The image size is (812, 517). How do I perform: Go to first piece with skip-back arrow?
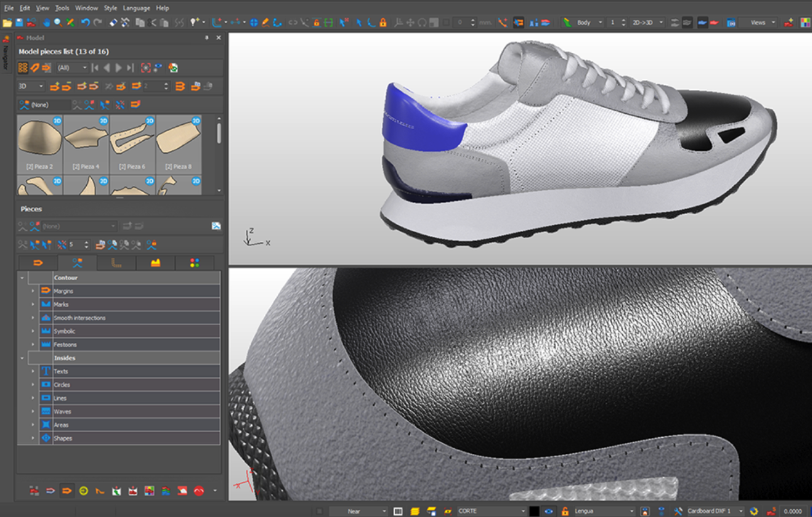(x=95, y=68)
